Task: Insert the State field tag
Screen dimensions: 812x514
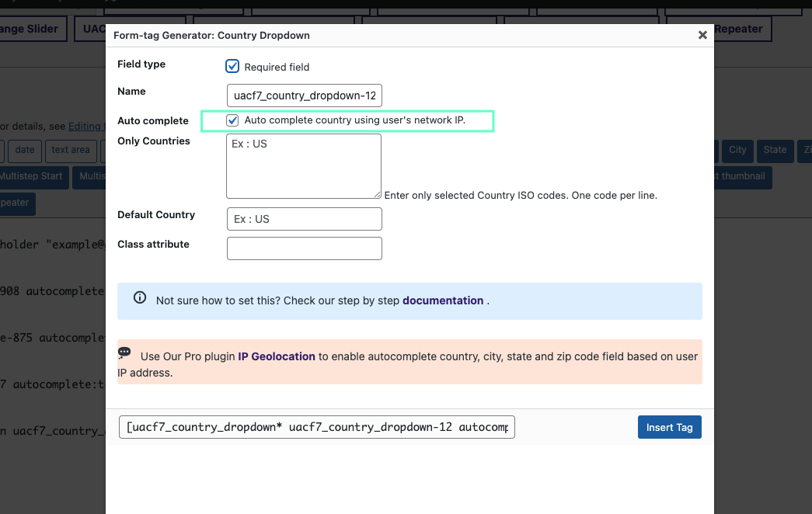Action: 775,151
